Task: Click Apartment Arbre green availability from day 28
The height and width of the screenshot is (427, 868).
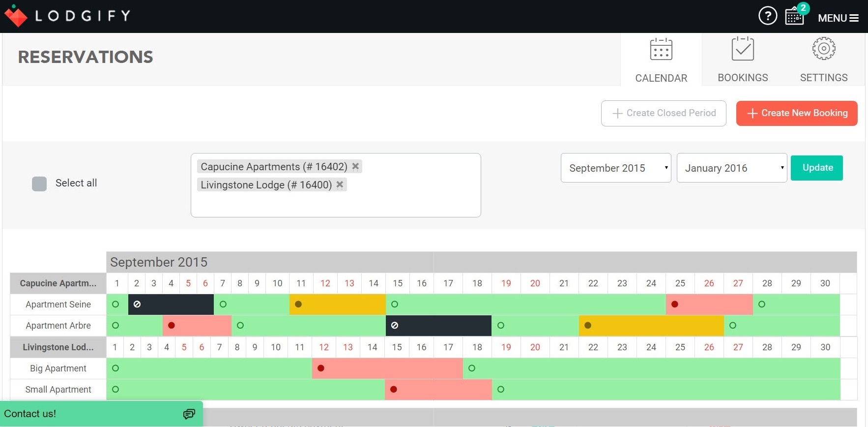Action: [x=782, y=326]
